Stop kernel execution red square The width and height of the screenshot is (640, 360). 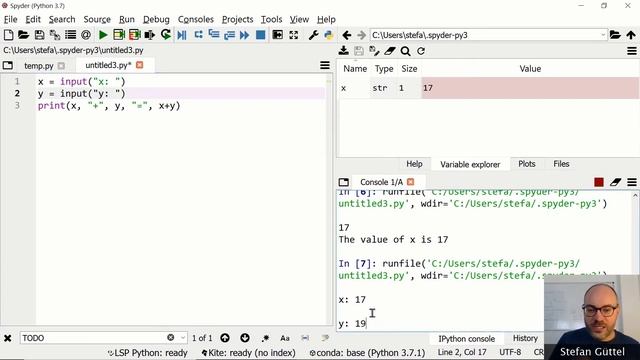[x=599, y=182]
